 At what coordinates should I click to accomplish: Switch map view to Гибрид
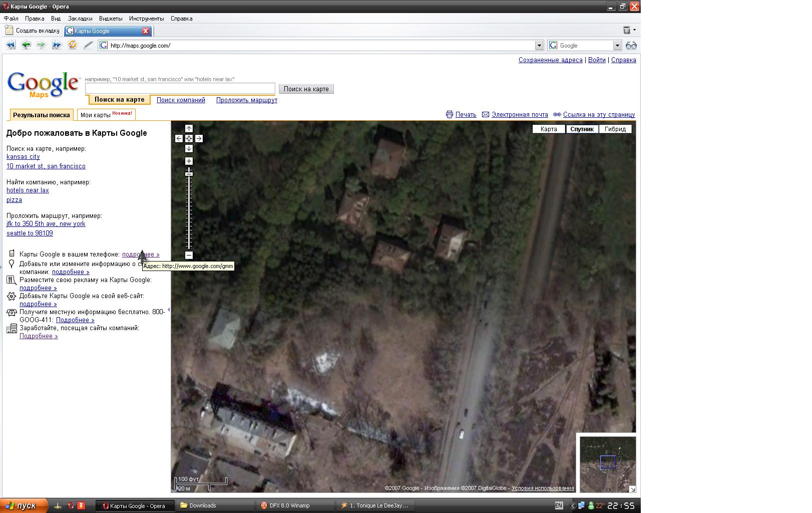click(x=615, y=129)
